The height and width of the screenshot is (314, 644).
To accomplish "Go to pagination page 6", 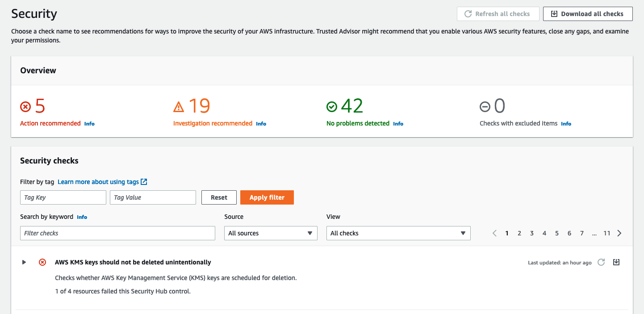I will [569, 233].
